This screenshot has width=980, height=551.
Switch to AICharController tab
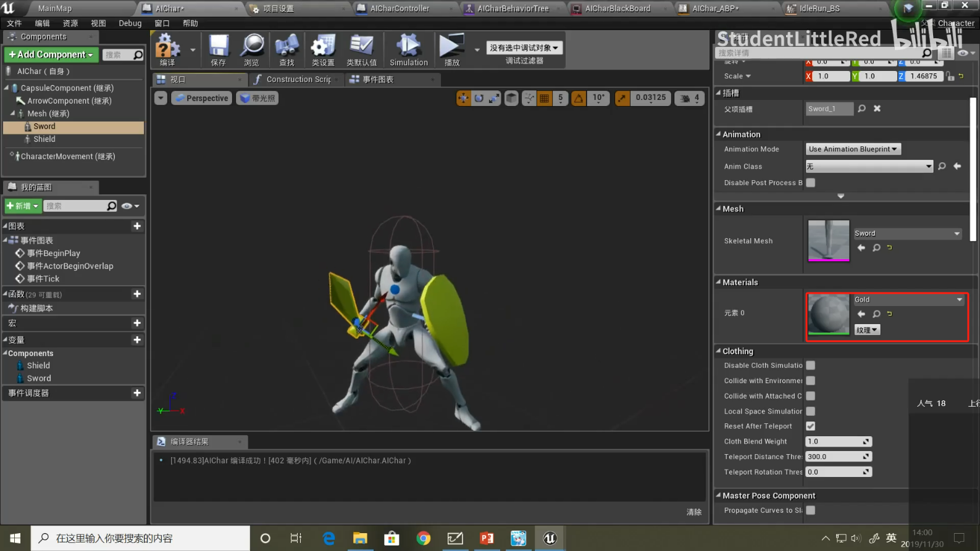(400, 9)
